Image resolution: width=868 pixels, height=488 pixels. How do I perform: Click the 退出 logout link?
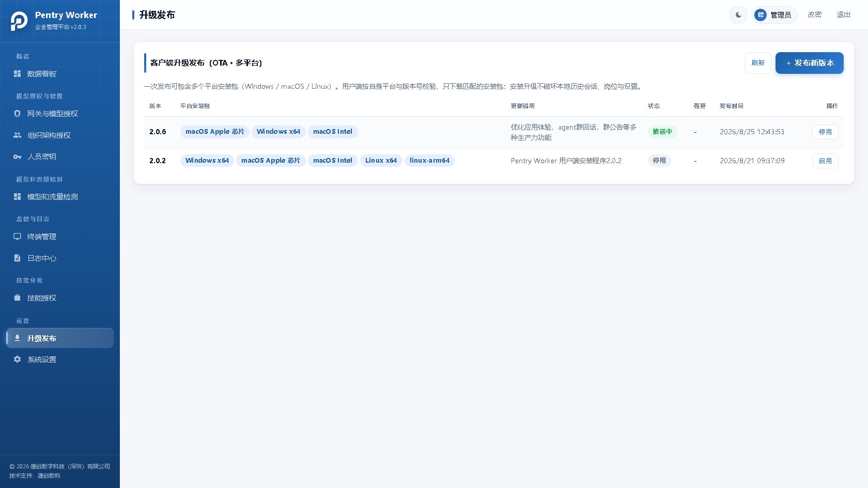[x=844, y=15]
